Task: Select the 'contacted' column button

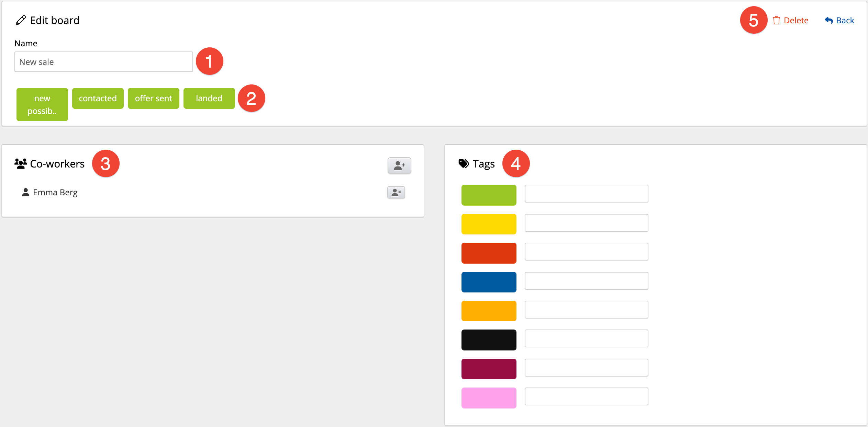Action: tap(98, 99)
